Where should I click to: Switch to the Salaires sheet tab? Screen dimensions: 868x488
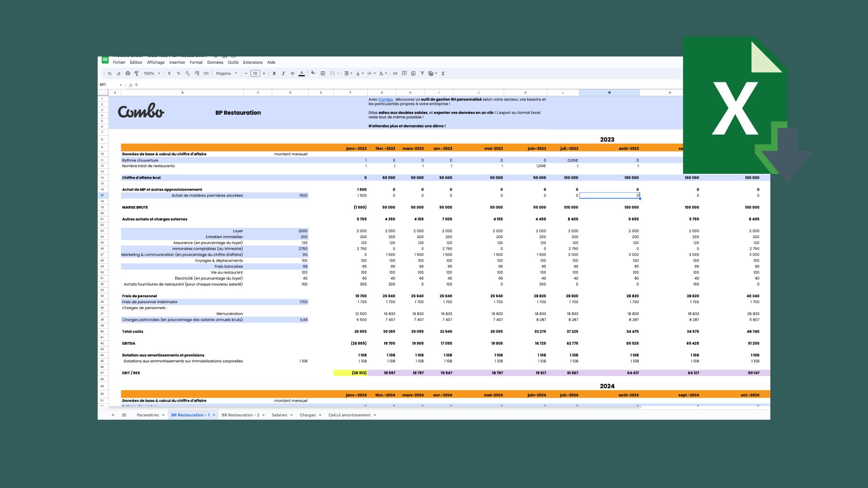279,415
